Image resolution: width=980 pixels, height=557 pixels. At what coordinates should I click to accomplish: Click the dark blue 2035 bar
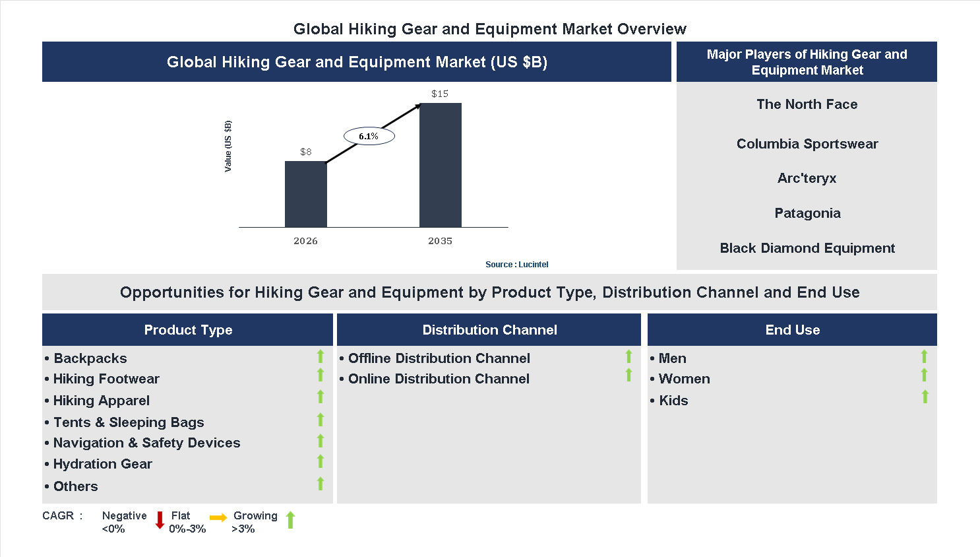(440, 165)
